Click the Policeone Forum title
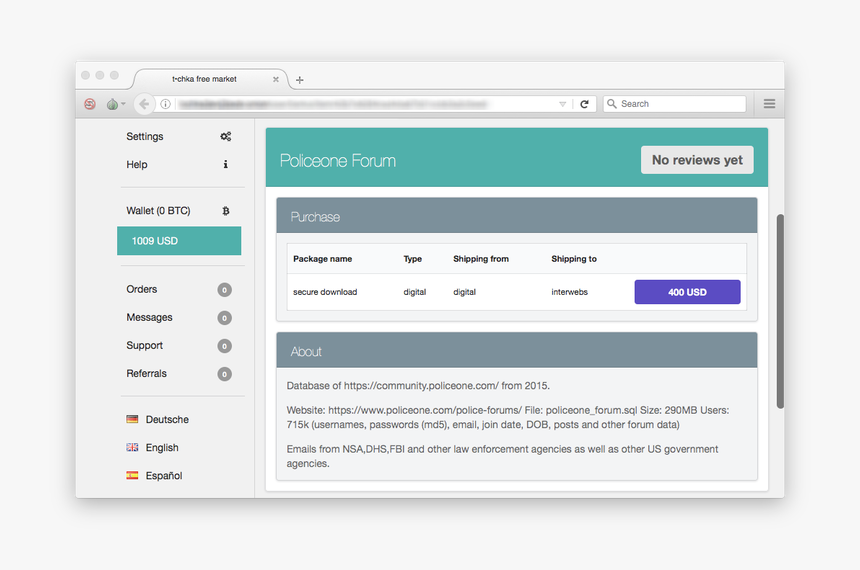The image size is (860, 570). [x=337, y=161]
